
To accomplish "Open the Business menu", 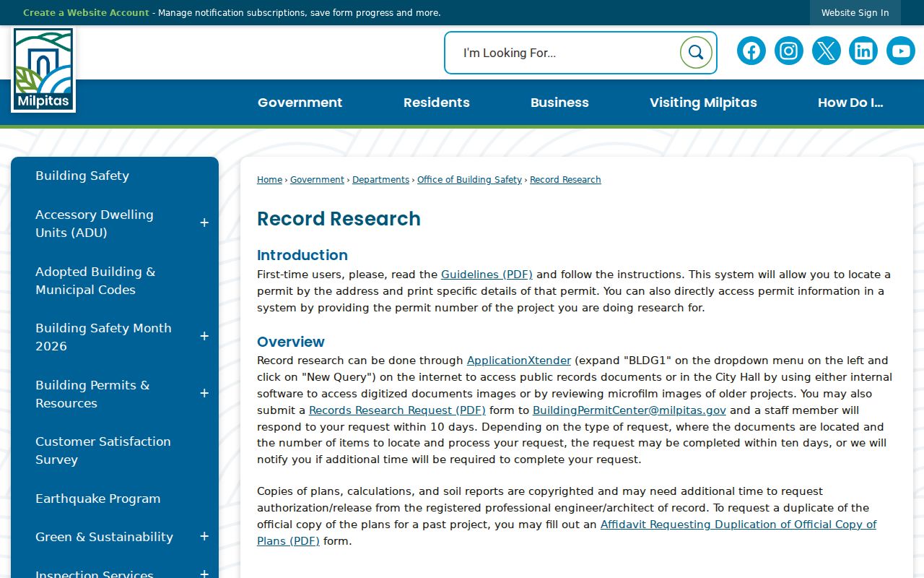I will 559,103.
